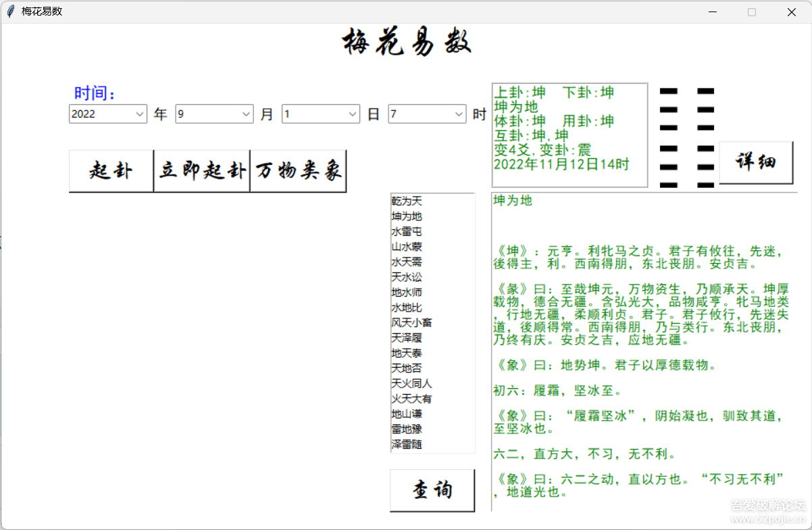Image resolution: width=812 pixels, height=530 pixels.
Task: Click the 梅花易数 window icon in title bar
Action: (10, 11)
